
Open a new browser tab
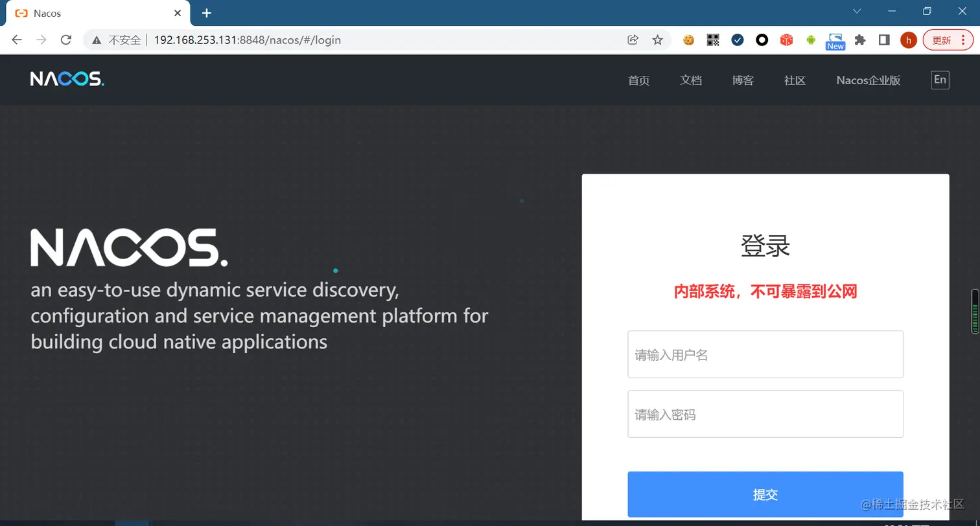tap(207, 13)
